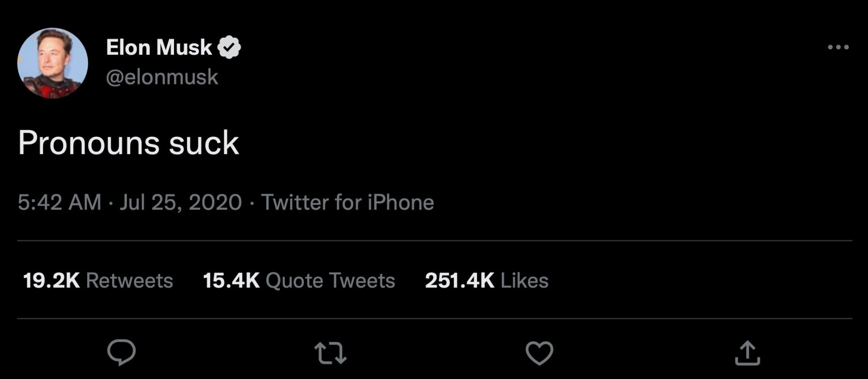Like the tweet with the heart icon
This screenshot has width=868, height=379.
coord(539,353)
